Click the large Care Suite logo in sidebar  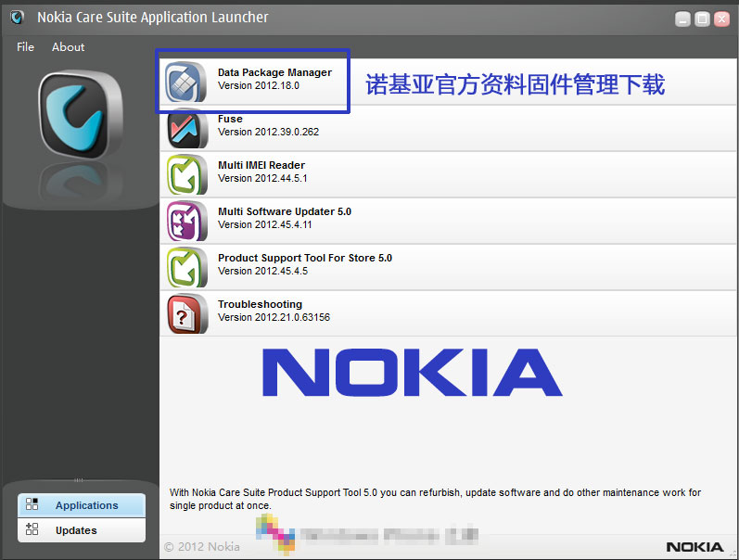coord(81,114)
